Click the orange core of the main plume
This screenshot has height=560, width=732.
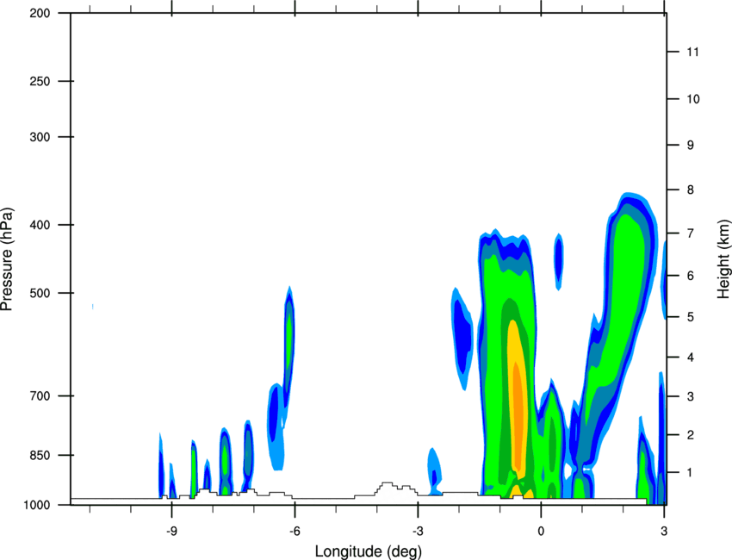click(518, 415)
